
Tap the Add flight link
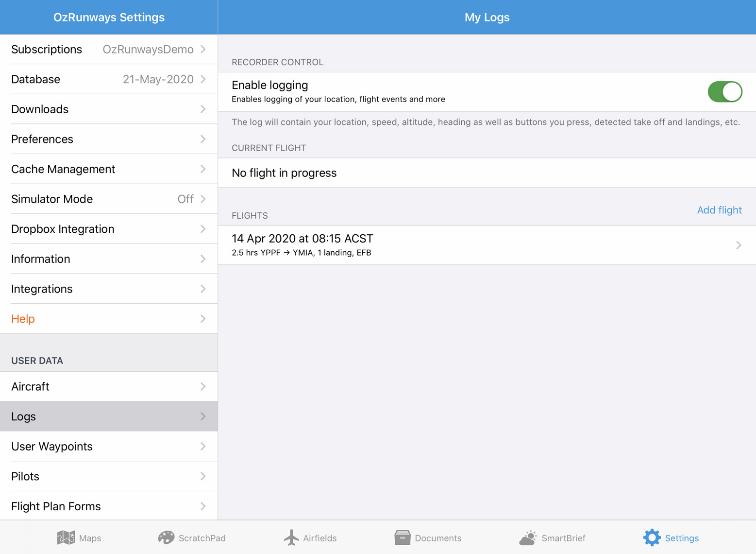719,210
